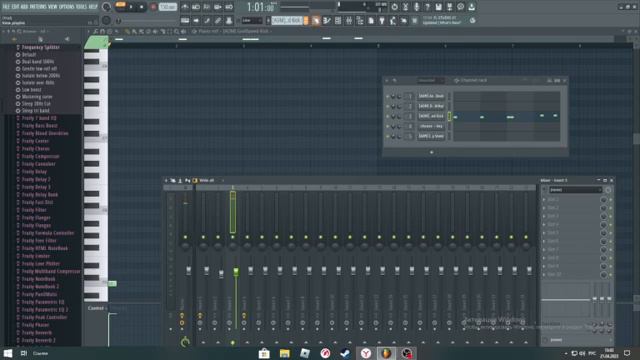640x360 pixels.
Task: Open the TOOLS menu
Action: [81, 7]
